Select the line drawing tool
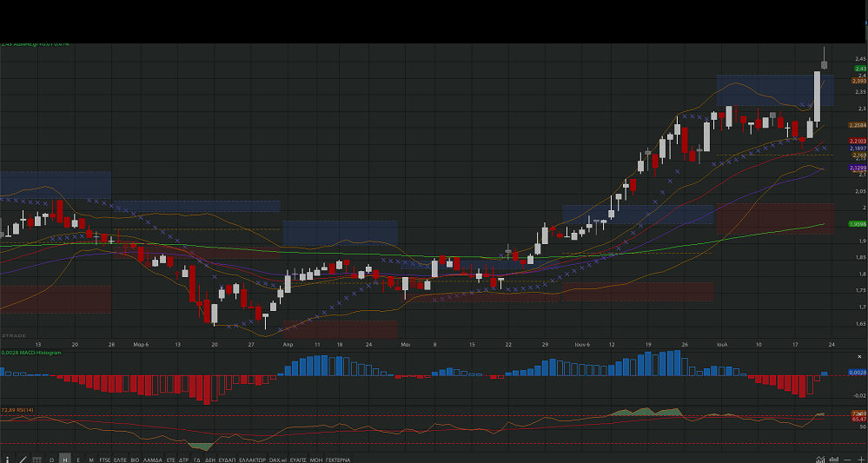868x463 pixels. click(23, 460)
